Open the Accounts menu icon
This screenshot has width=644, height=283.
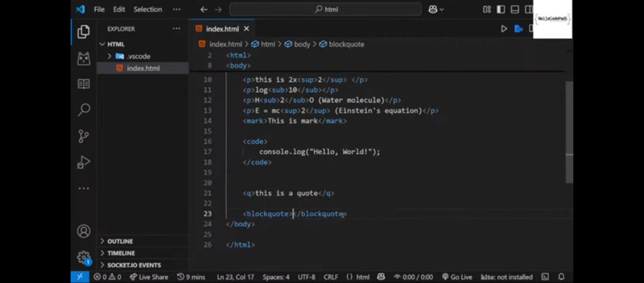pyautogui.click(x=84, y=231)
